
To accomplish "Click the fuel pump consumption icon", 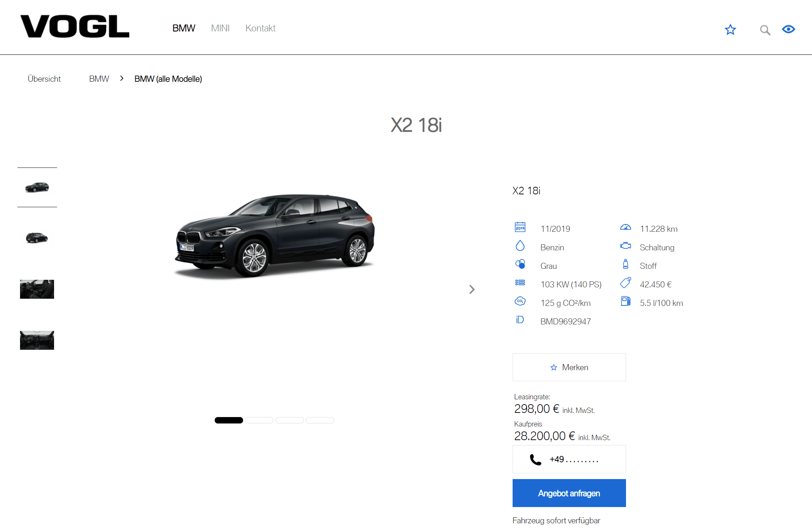I will coord(626,301).
